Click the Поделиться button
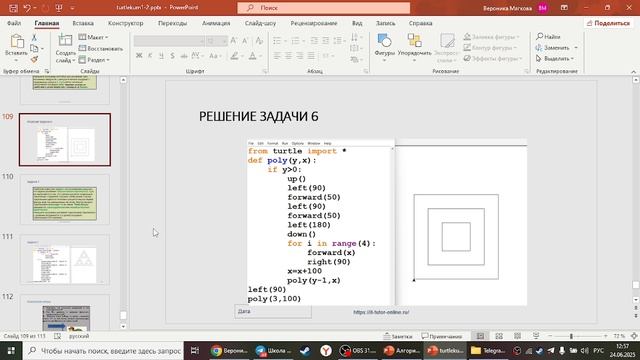Image resolution: width=640 pixels, height=360 pixels. pos(608,23)
